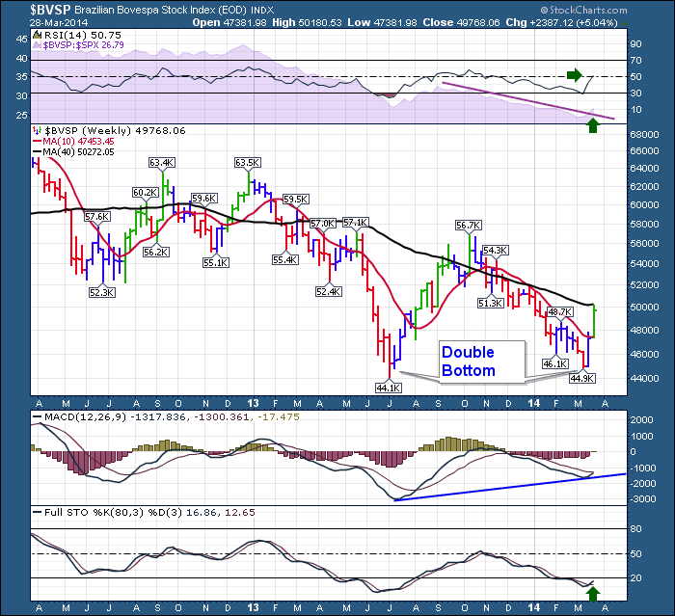Click the 54.3K price label
This screenshot has height=616, width=675.
click(x=496, y=250)
